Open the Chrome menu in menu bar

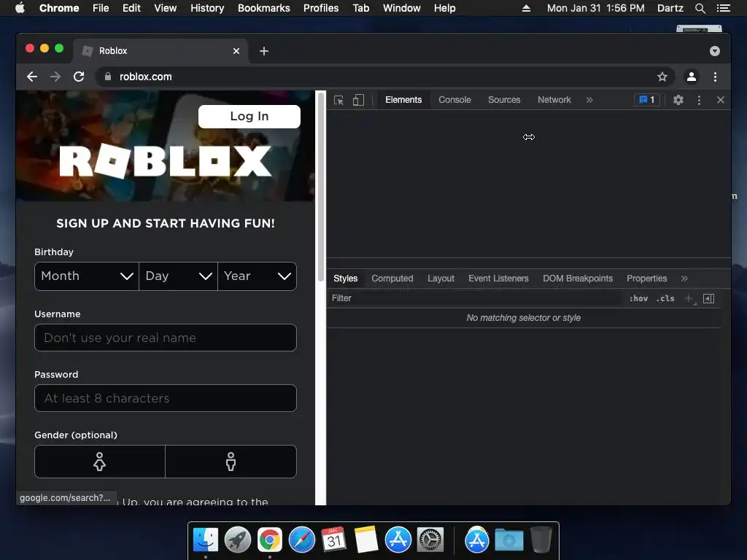59,8
